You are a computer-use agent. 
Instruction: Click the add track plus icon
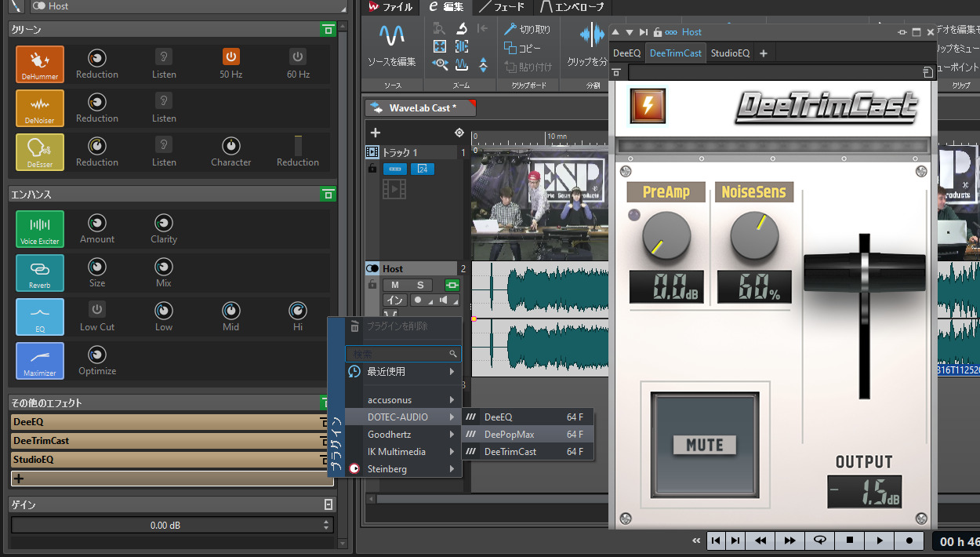click(x=376, y=133)
